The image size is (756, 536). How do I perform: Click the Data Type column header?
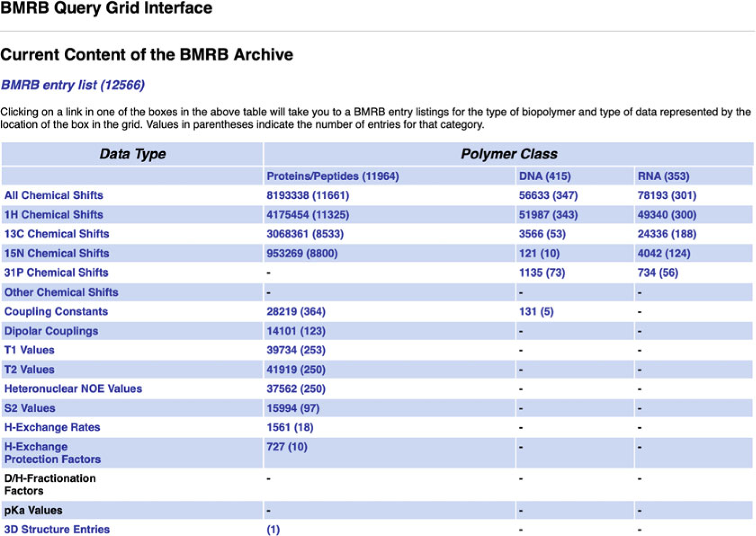click(x=132, y=154)
